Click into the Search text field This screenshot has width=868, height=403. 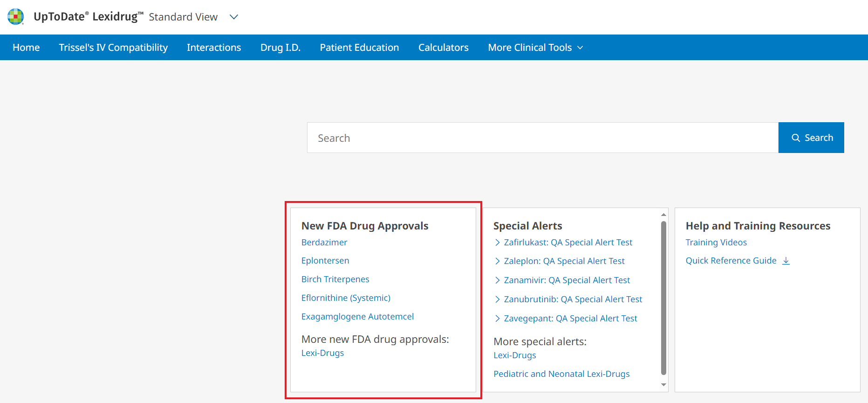tap(542, 138)
